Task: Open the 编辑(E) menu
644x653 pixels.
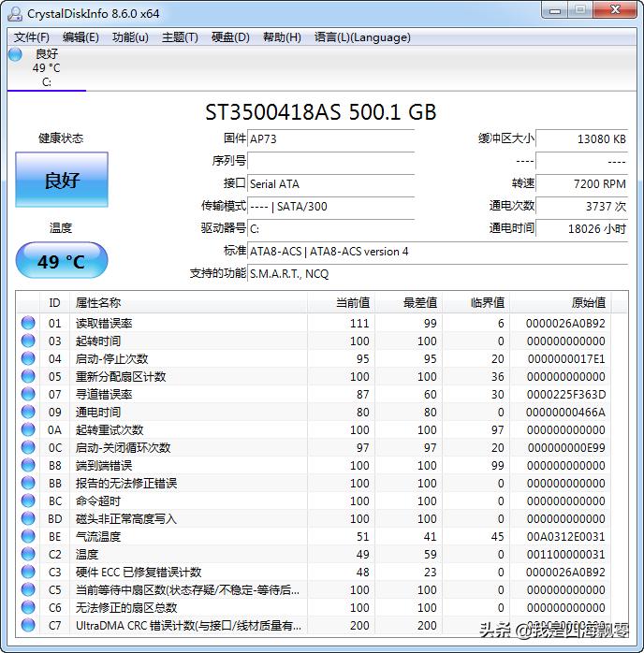Action: (x=80, y=37)
